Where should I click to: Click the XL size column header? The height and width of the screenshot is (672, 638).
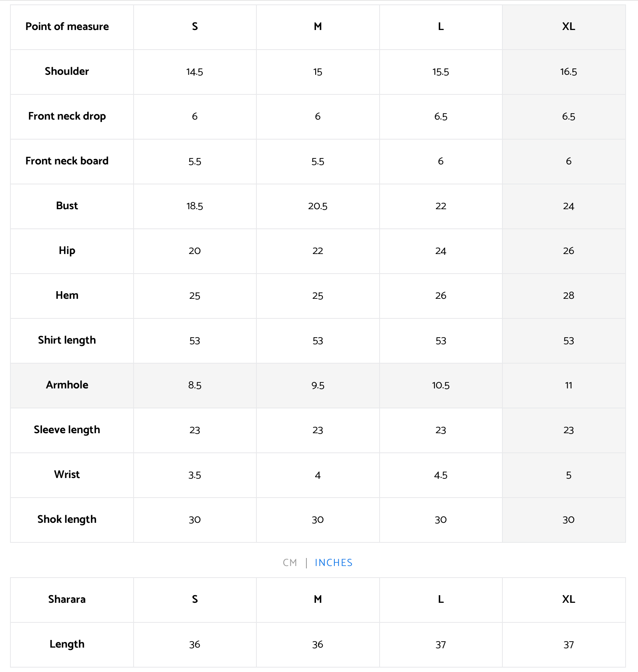click(x=568, y=27)
